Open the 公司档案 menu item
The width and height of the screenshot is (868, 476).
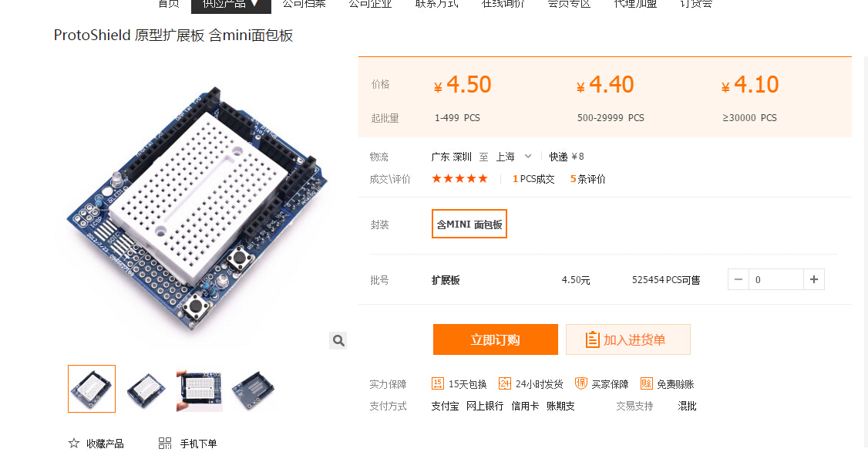[x=304, y=5]
